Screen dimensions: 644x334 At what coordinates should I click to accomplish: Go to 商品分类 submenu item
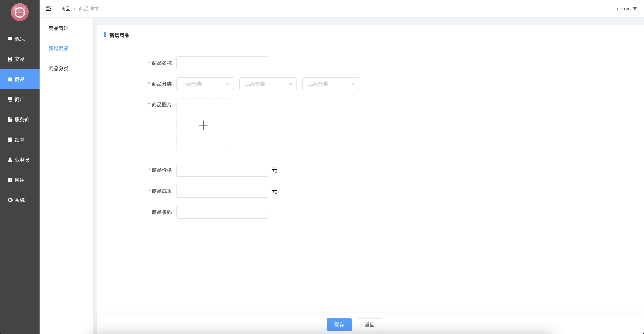[x=58, y=68]
